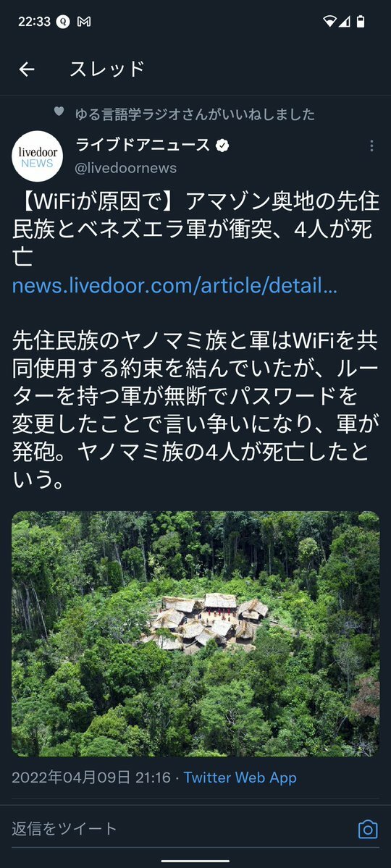The image size is (391, 868).
Task: Tap the Wi-Fi status icon
Action: pos(330,22)
